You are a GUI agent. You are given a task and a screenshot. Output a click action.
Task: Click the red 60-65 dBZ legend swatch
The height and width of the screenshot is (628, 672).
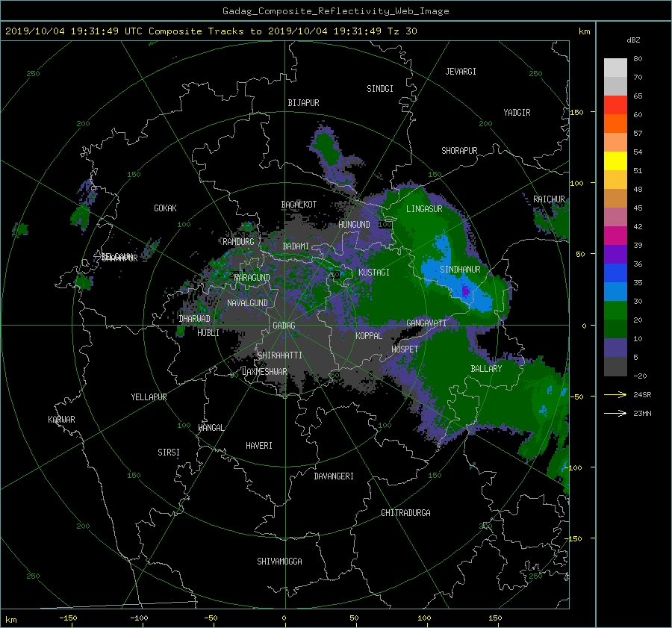[615, 105]
